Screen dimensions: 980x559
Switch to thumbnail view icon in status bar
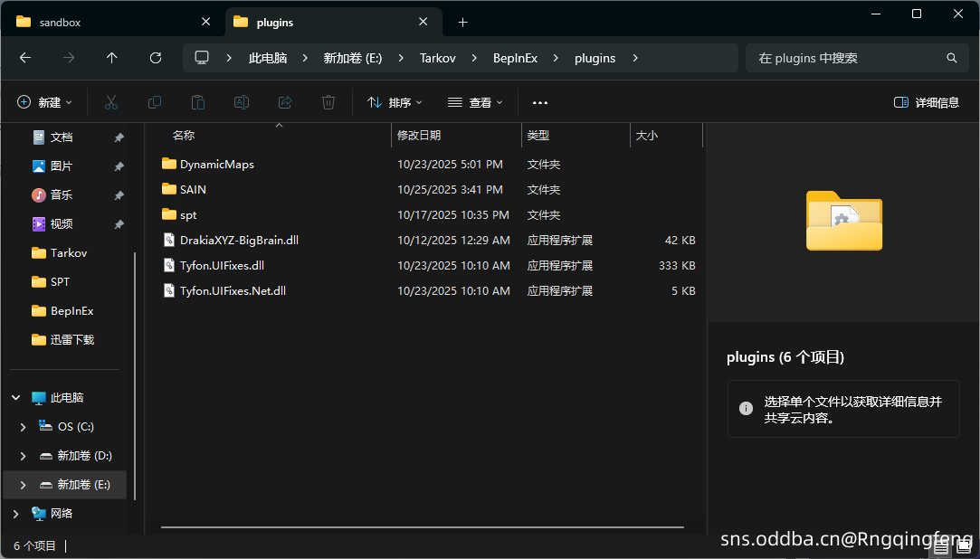click(964, 546)
